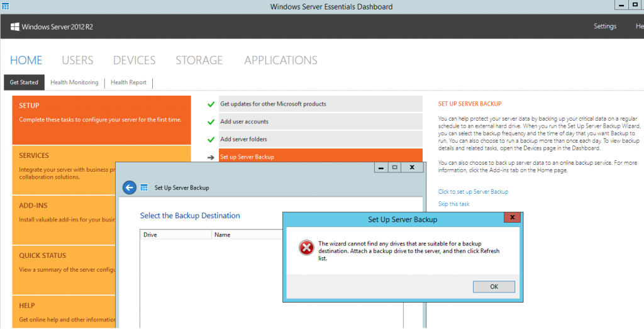Viewport: 644px width, 329px height.
Task: Maximize the Set Up Server Backup wizard
Action: 395,167
